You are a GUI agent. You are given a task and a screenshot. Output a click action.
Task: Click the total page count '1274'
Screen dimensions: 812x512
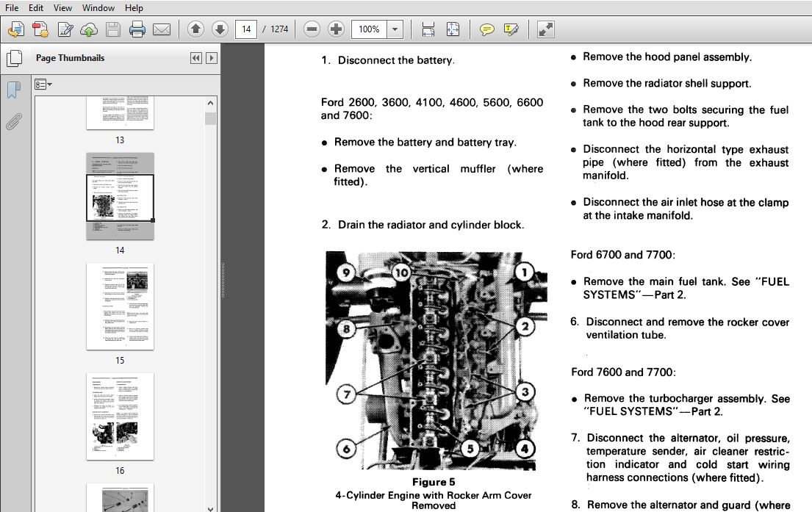tap(279, 29)
